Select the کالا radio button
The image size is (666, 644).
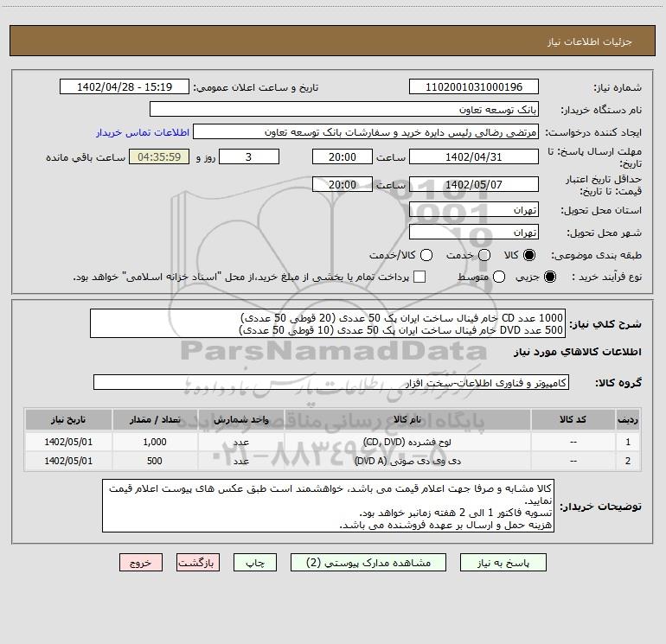click(x=529, y=255)
